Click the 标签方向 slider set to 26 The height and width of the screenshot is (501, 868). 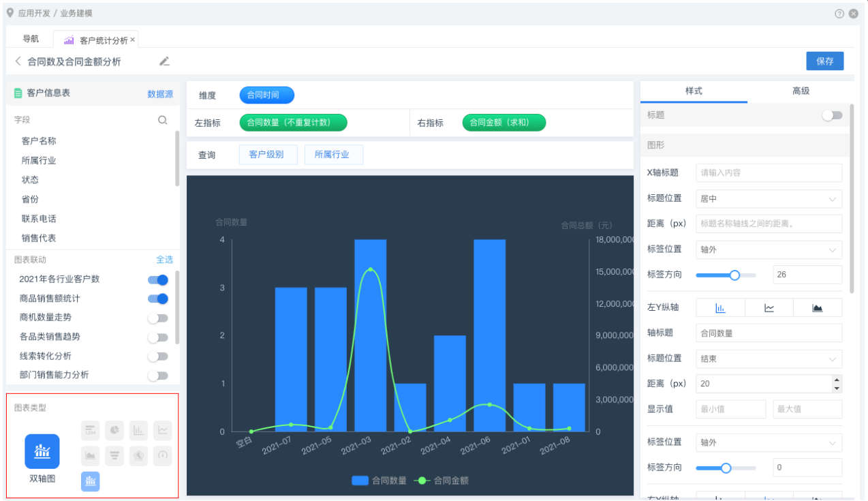(734, 275)
